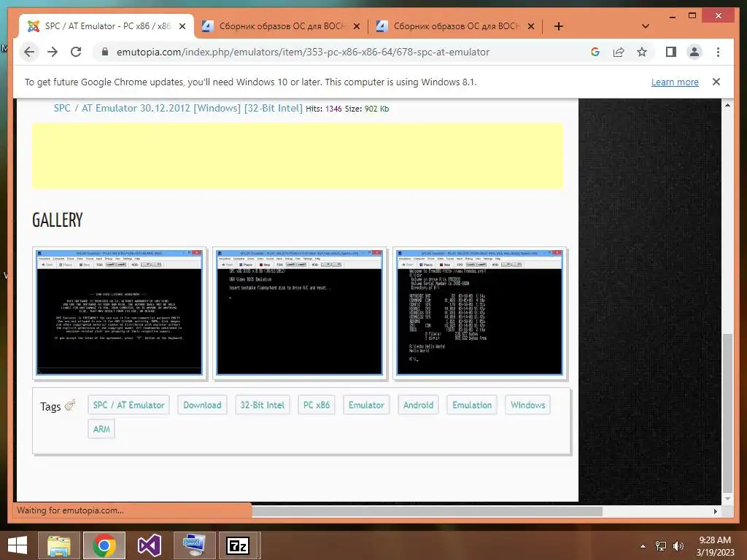The image size is (747, 560).
Task: Select the Emulation tag
Action: [x=472, y=405]
